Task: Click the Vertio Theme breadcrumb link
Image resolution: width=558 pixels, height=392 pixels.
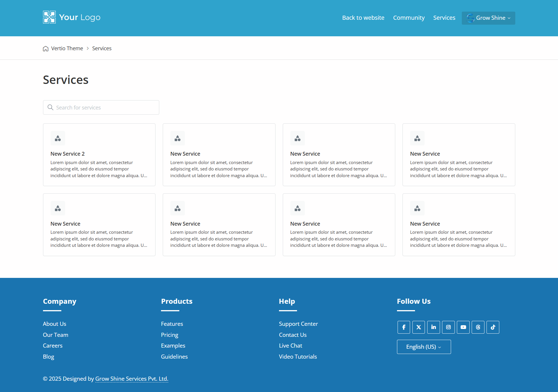Action: tap(67, 48)
